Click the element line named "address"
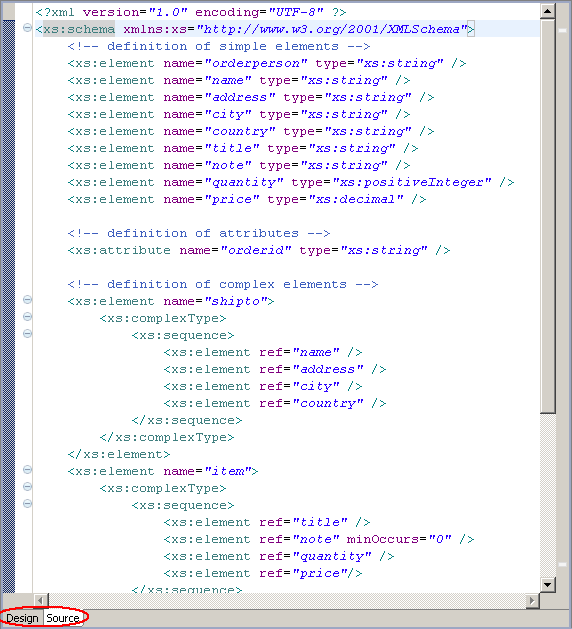This screenshot has width=572, height=629. [251, 97]
